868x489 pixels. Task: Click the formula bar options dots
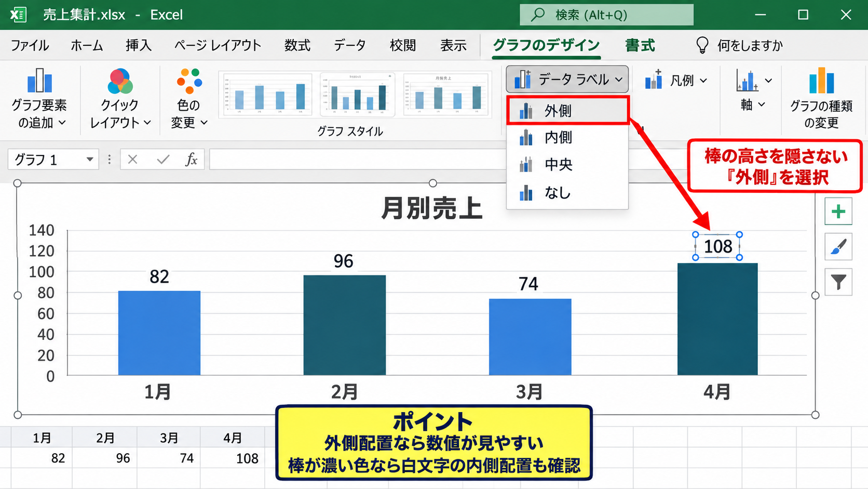pos(109,160)
